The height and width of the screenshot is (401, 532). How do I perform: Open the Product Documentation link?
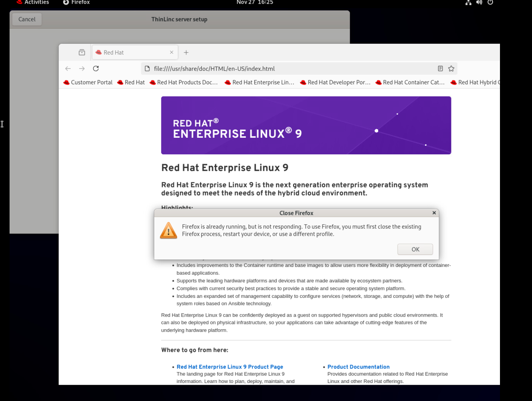click(x=358, y=367)
